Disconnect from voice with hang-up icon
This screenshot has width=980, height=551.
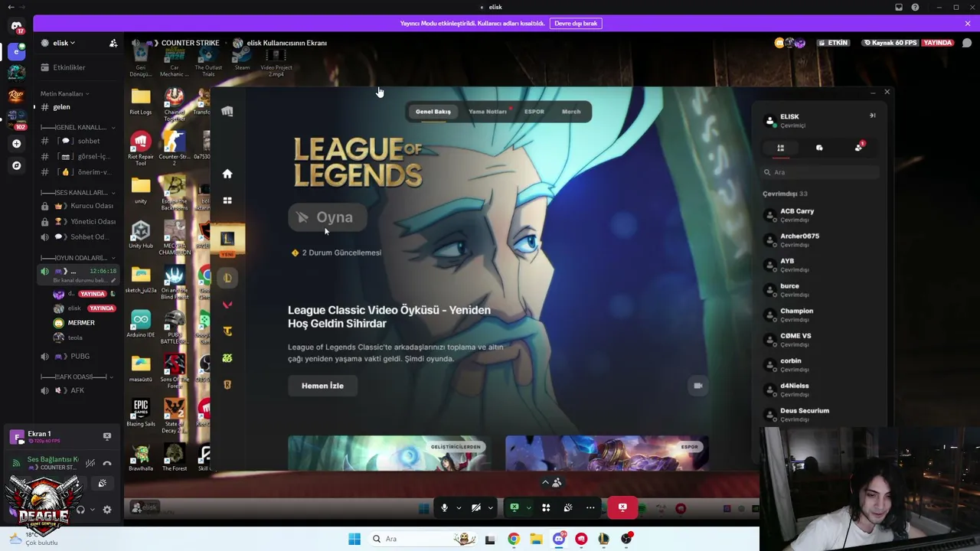click(107, 463)
